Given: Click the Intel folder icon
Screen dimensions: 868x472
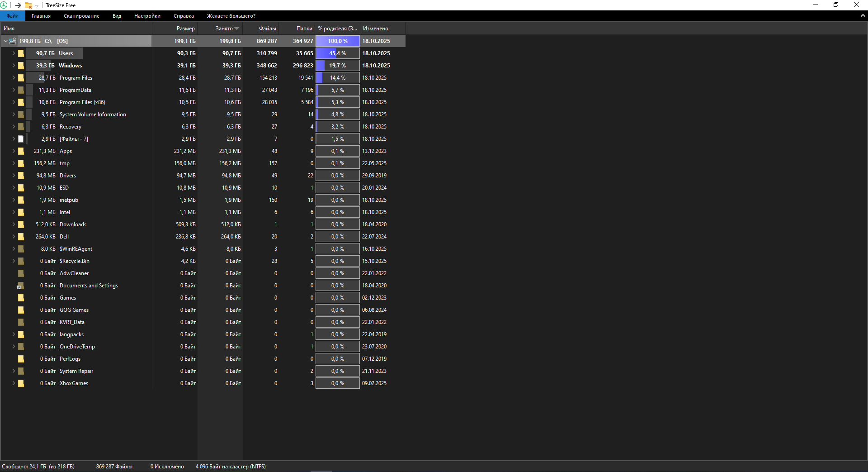Looking at the screenshot, I should click(21, 212).
